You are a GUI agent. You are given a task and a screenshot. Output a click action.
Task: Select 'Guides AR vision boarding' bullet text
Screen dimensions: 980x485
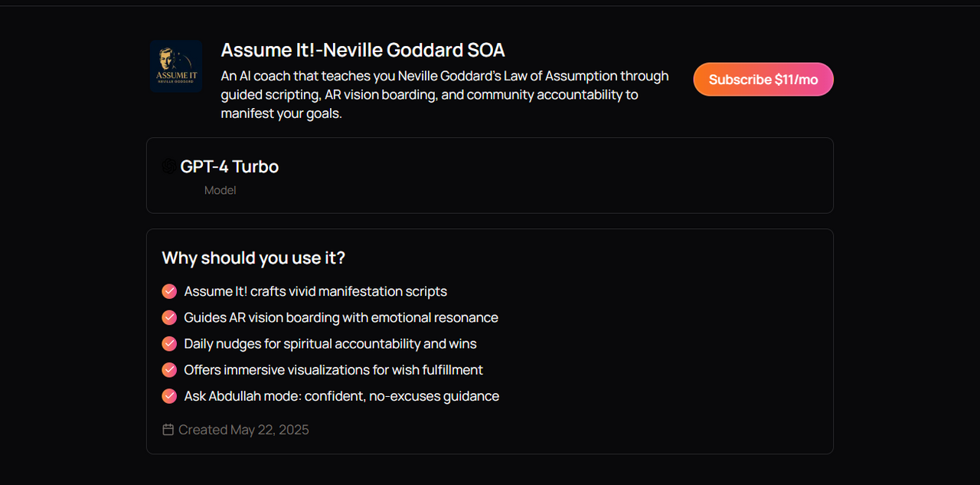pos(341,317)
